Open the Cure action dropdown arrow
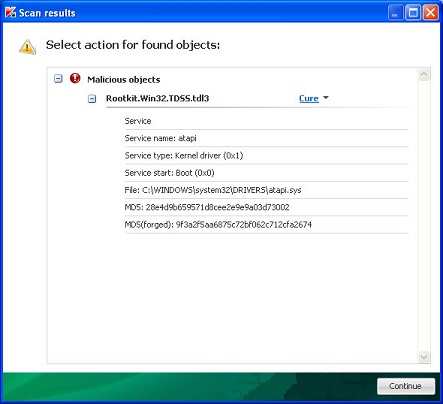Image resolution: width=443 pixels, height=404 pixels. pos(326,98)
